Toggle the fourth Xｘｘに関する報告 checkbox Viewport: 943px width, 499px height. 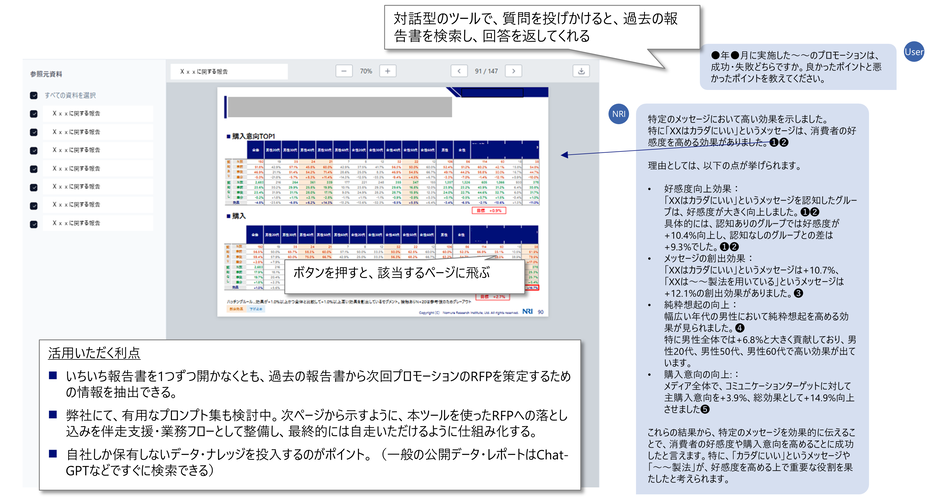[34, 168]
